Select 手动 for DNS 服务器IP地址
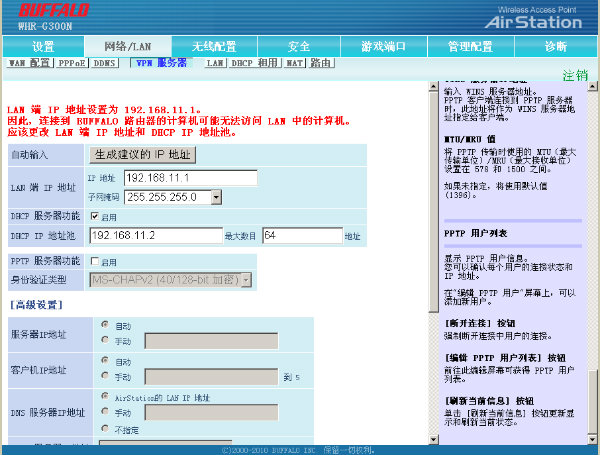Image resolution: width=600 pixels, height=455 pixels. click(x=105, y=411)
